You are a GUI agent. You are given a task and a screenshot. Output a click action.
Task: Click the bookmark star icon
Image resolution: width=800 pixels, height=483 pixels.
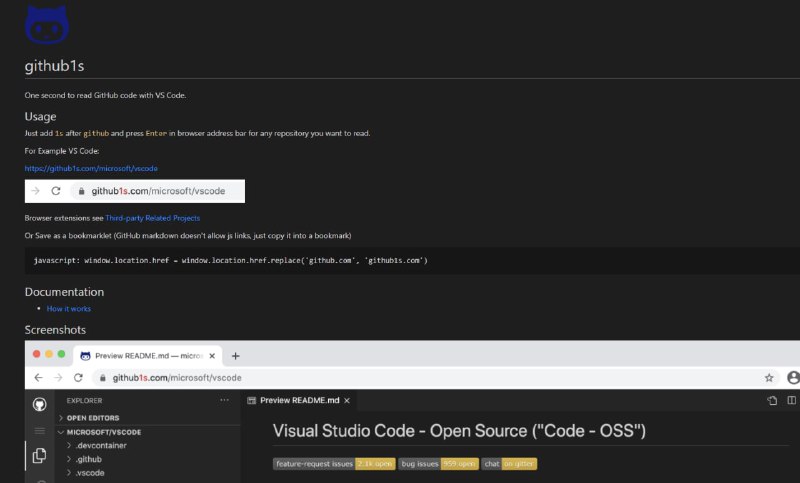click(x=769, y=378)
